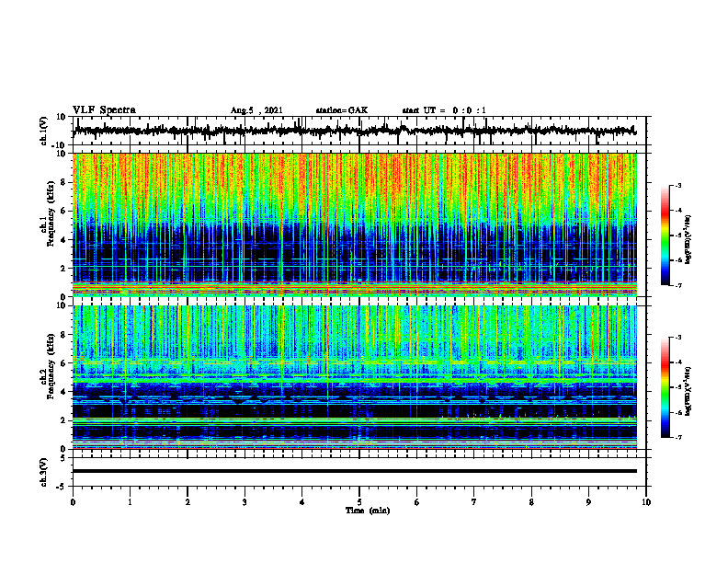This screenshot has width=728, height=563.
Task: Click time axis tick label "1"
Action: click(x=130, y=502)
